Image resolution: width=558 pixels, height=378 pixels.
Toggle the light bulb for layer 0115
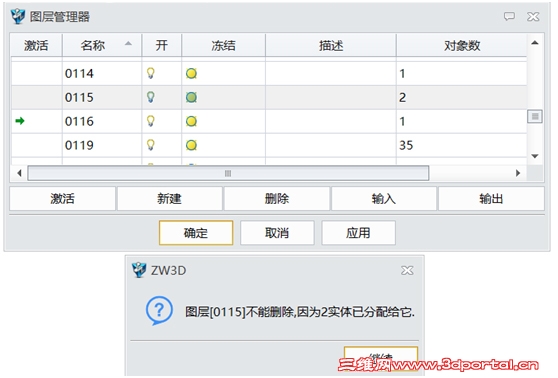[x=151, y=97]
